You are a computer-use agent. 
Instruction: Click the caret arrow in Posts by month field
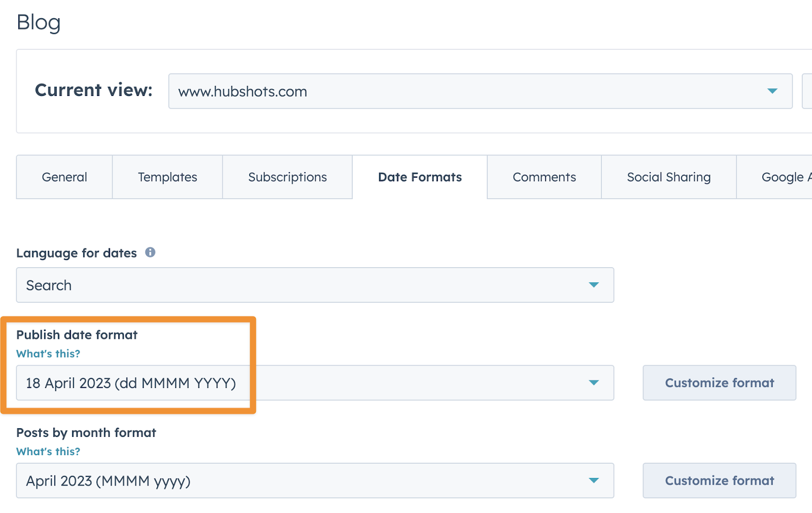click(x=593, y=480)
